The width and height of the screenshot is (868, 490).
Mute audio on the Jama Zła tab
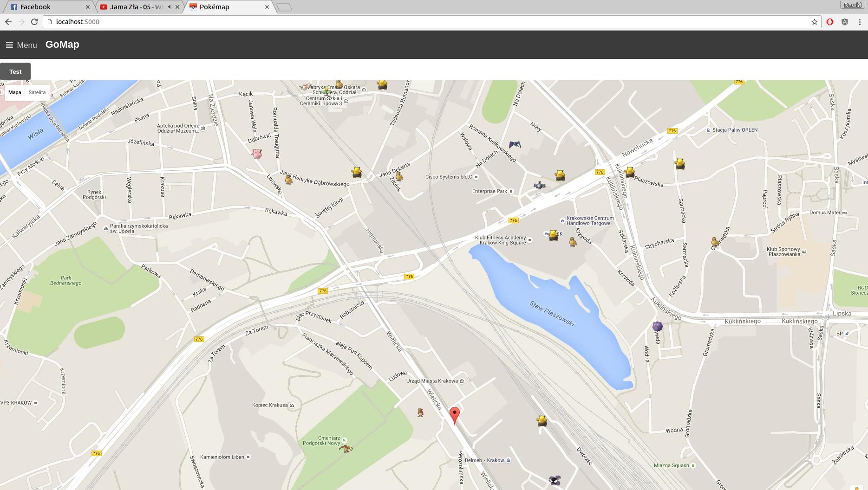click(x=170, y=7)
